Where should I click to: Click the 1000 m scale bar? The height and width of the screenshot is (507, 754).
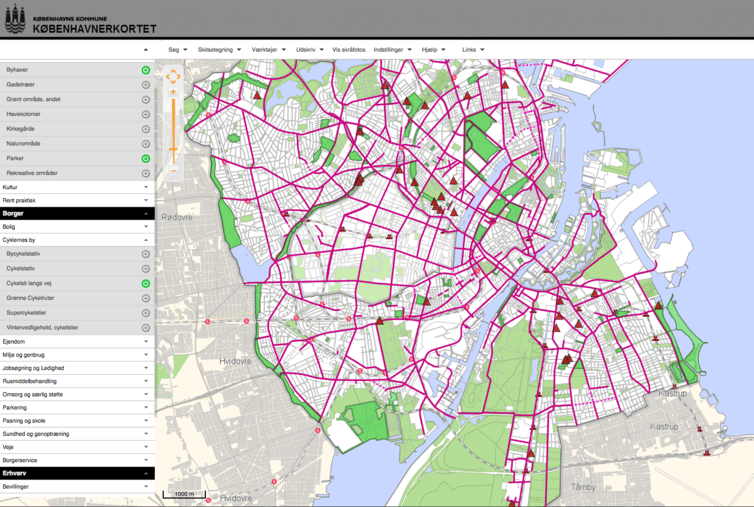[x=184, y=494]
